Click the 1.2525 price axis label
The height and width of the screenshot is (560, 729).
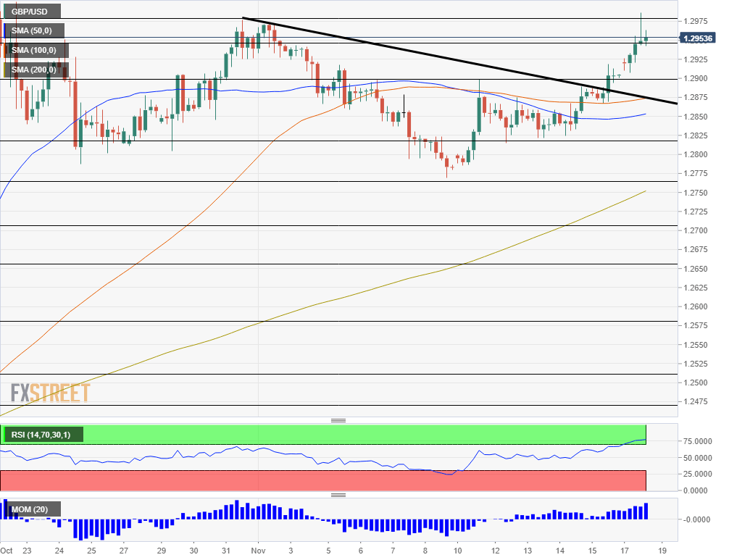pyautogui.click(x=696, y=364)
